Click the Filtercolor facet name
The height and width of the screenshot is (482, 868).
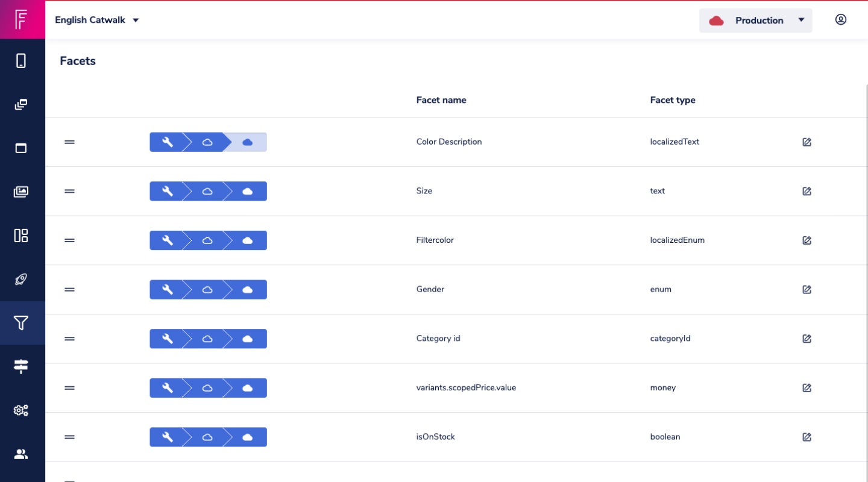point(435,240)
